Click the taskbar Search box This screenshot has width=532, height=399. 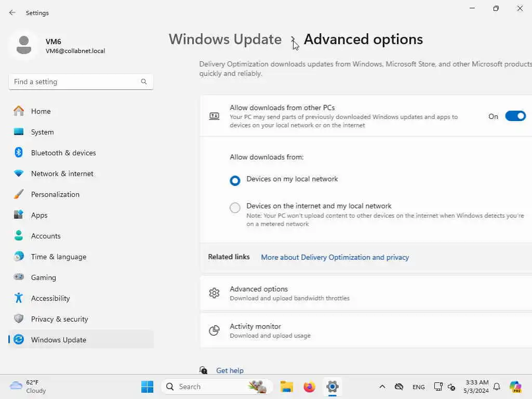coord(217,387)
